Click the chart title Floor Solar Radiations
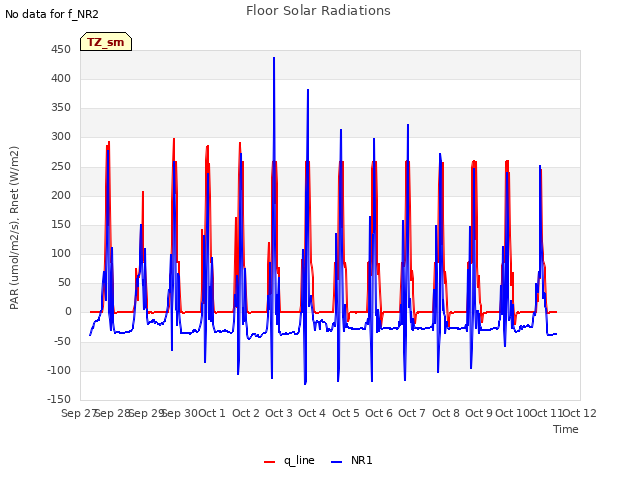 (x=318, y=10)
